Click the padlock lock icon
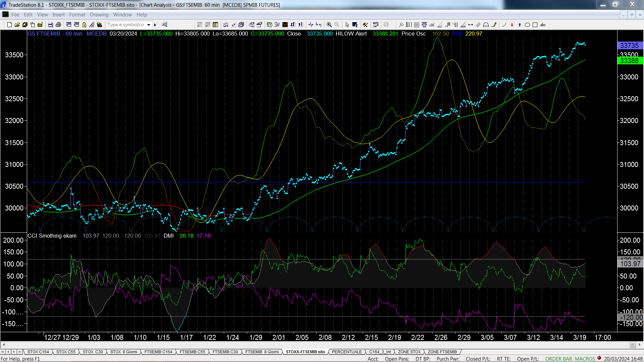 tap(84, 24)
